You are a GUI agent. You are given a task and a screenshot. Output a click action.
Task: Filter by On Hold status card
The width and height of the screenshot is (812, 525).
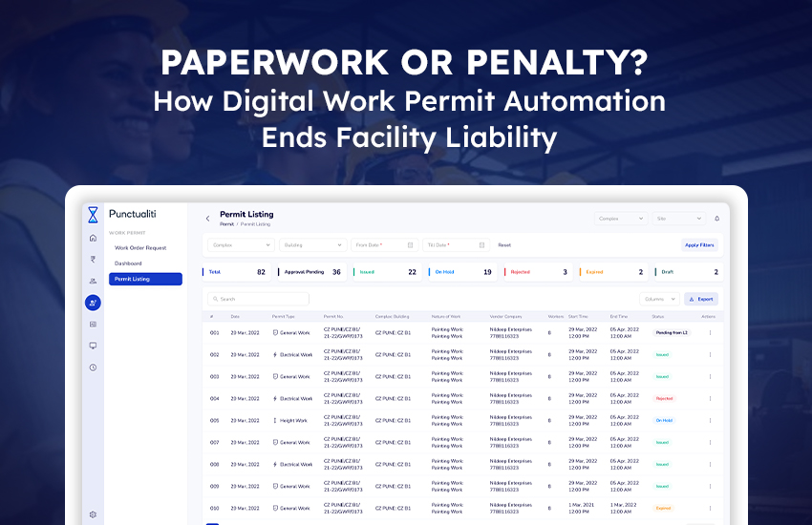click(463, 272)
